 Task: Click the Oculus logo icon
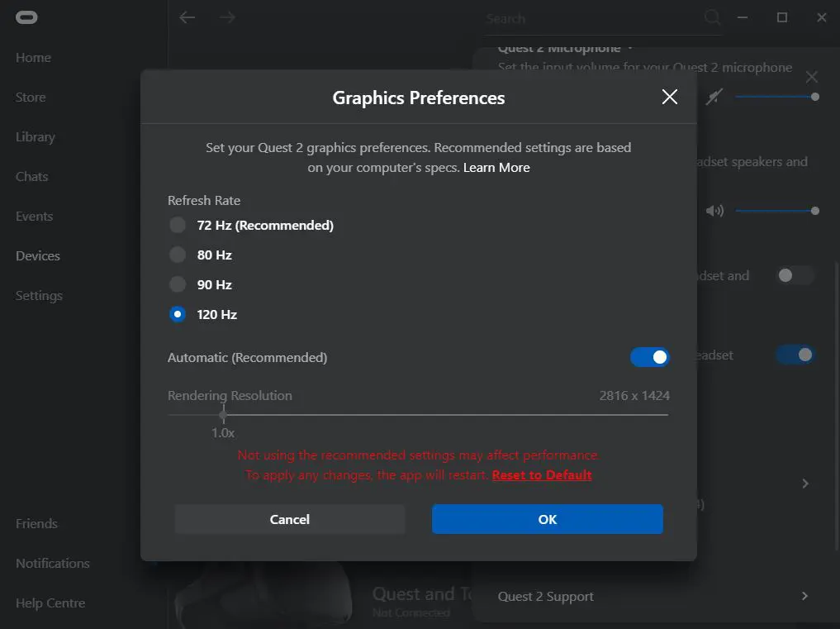[26, 17]
